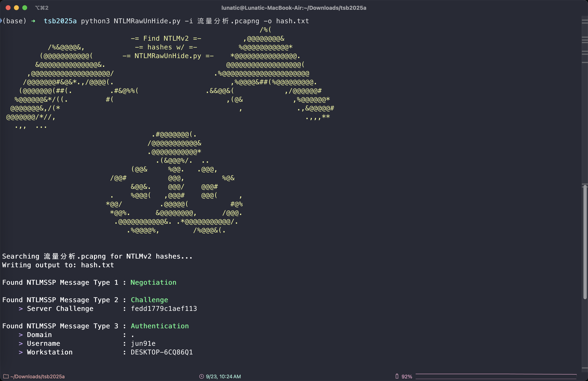
Task: Click the battery icon beside 92%
Action: [x=397, y=376]
